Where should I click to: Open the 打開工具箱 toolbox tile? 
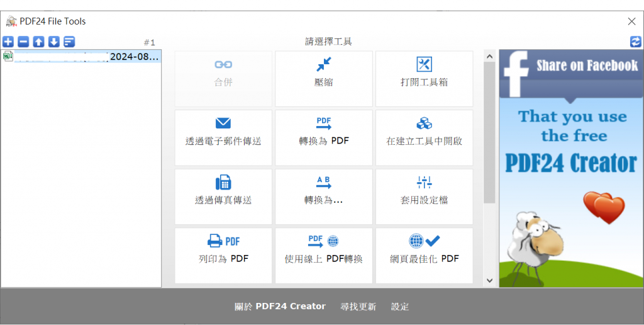425,79
